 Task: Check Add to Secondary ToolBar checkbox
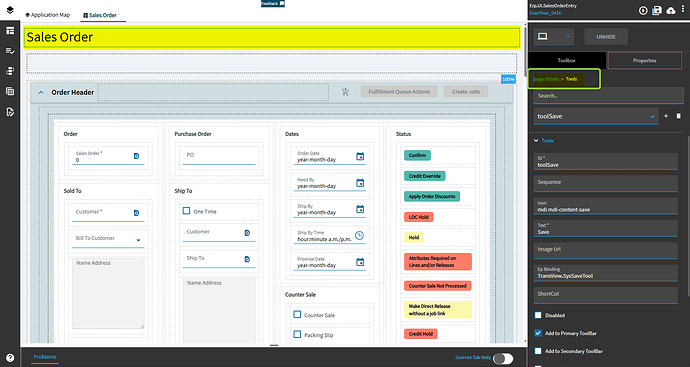tap(538, 351)
